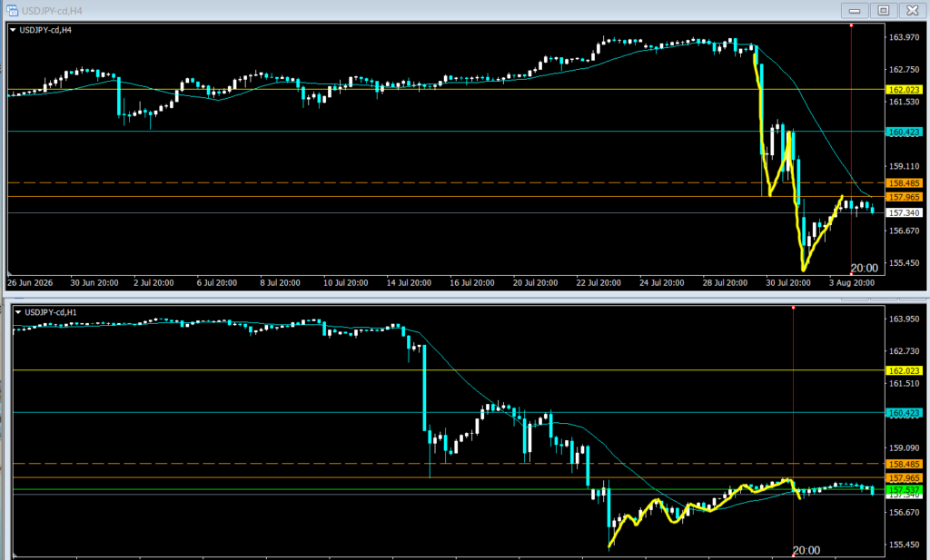
Task: Click the USDJPY-cd,H4 window title icon
Action: pyautogui.click(x=12, y=11)
